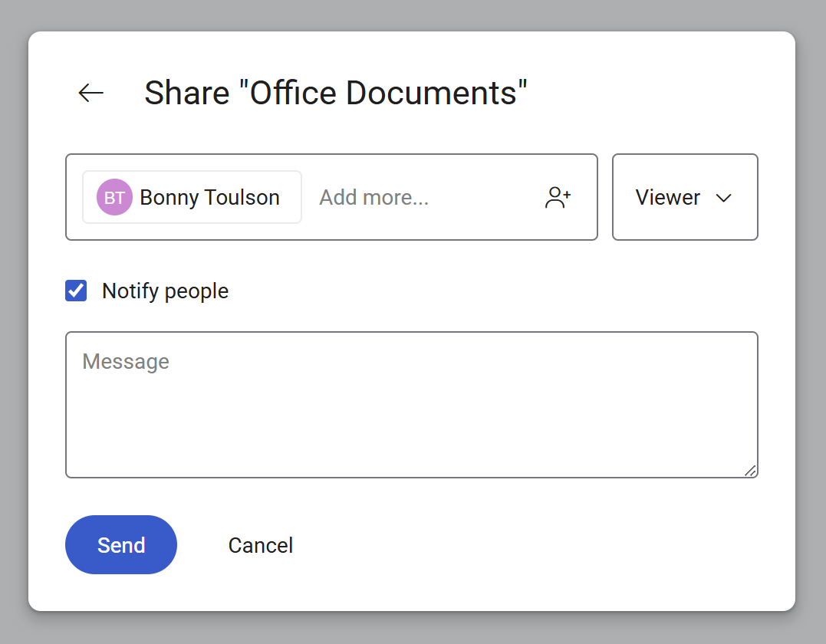This screenshot has height=644, width=826.
Task: Click the left-pointing navigation arrow
Action: [x=90, y=93]
